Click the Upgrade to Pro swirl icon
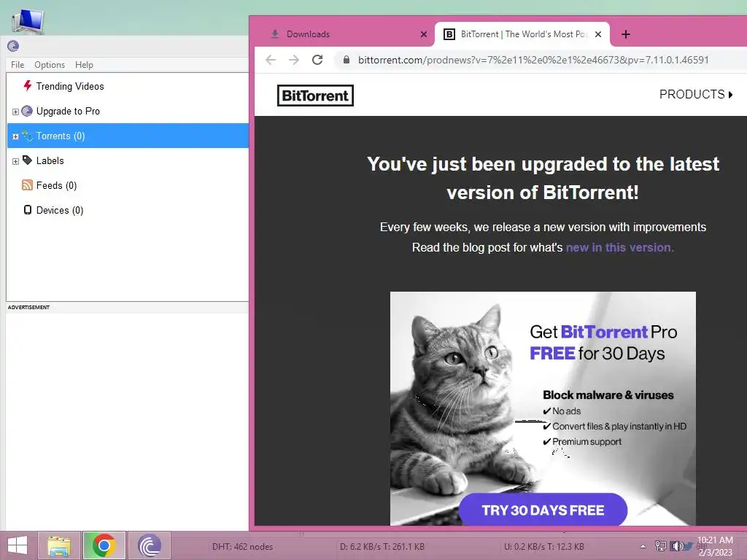This screenshot has width=747, height=560. (x=28, y=111)
